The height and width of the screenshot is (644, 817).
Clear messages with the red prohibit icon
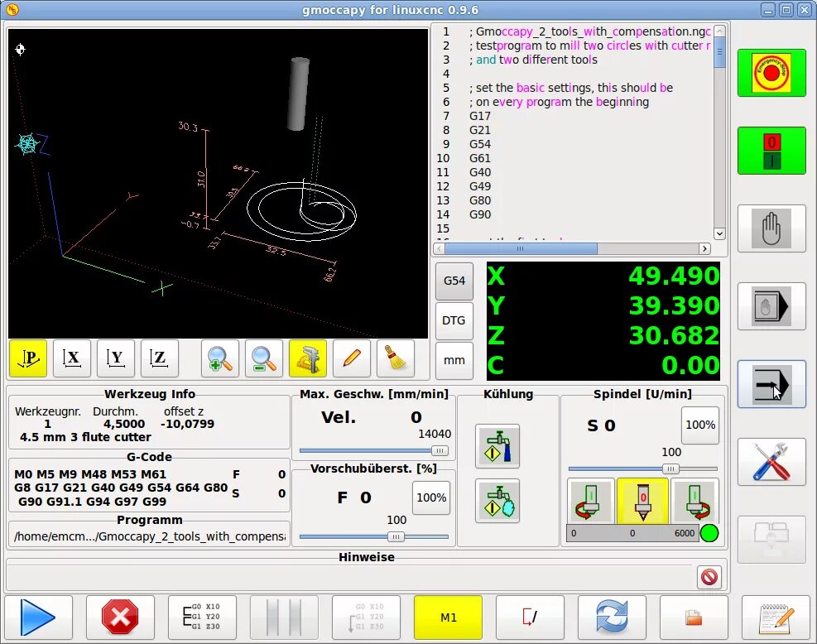[709, 577]
